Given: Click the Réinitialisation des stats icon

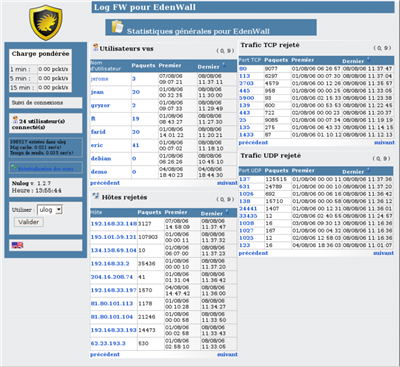Looking at the screenshot, I should pos(14,167).
